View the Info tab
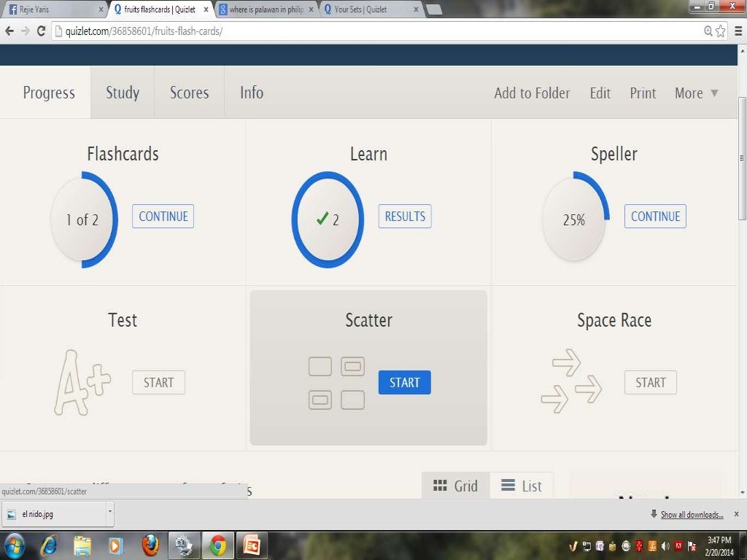 [252, 93]
